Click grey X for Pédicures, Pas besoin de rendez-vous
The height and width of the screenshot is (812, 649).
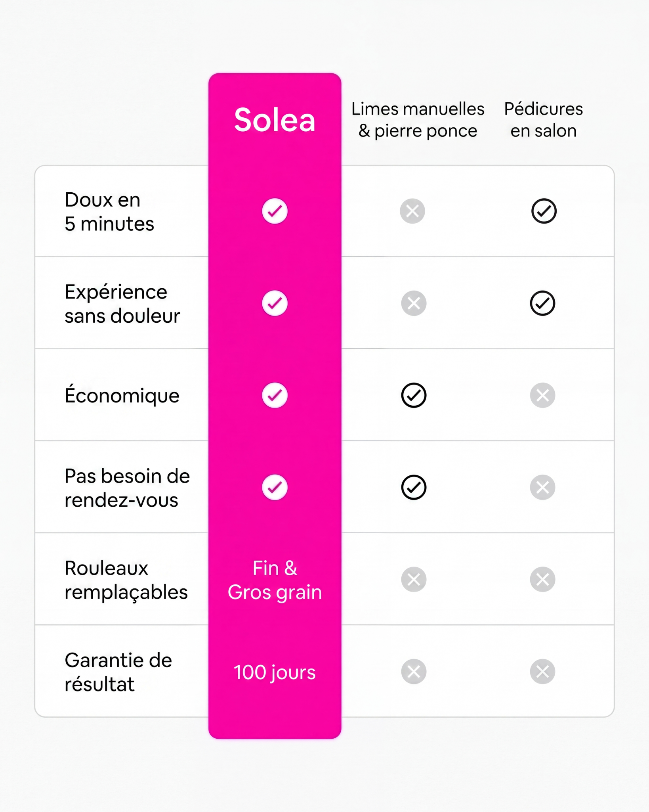coord(542,487)
